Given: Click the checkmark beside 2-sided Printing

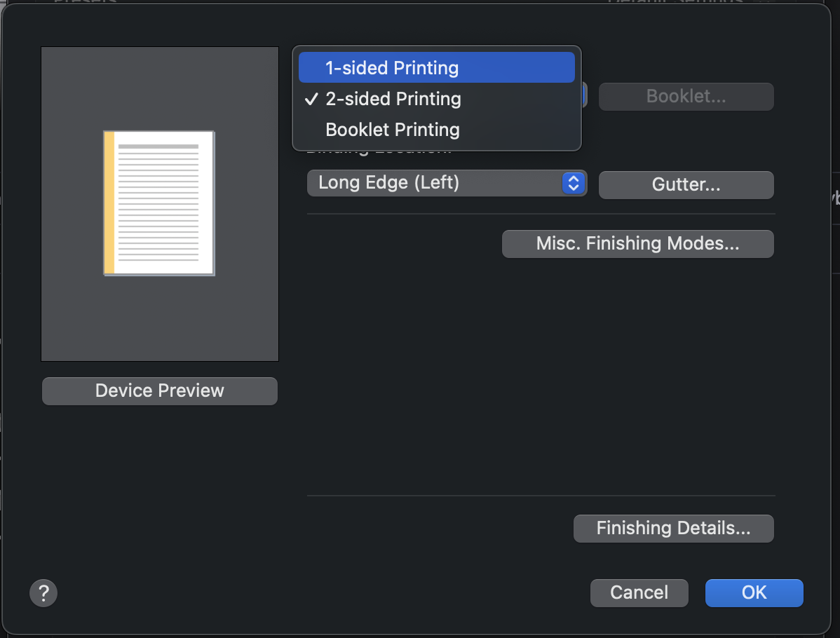Looking at the screenshot, I should (311, 99).
